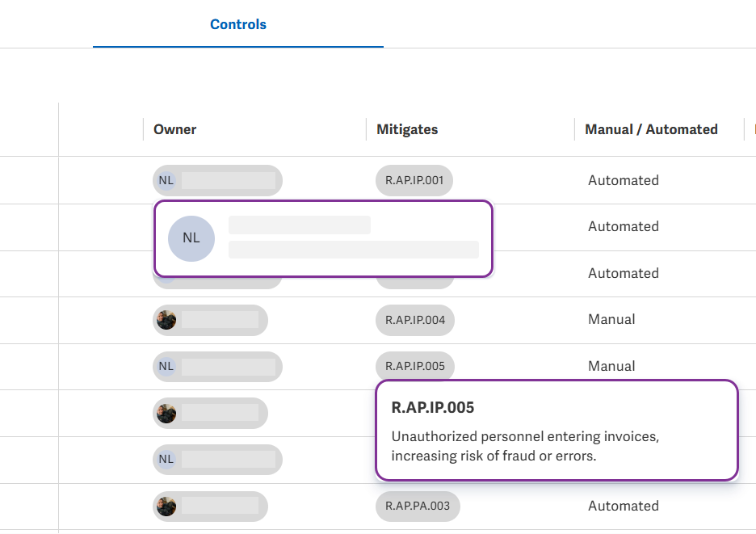
Task: Click the 'Unauthorized personnel entering invoices' description
Action: (x=525, y=446)
